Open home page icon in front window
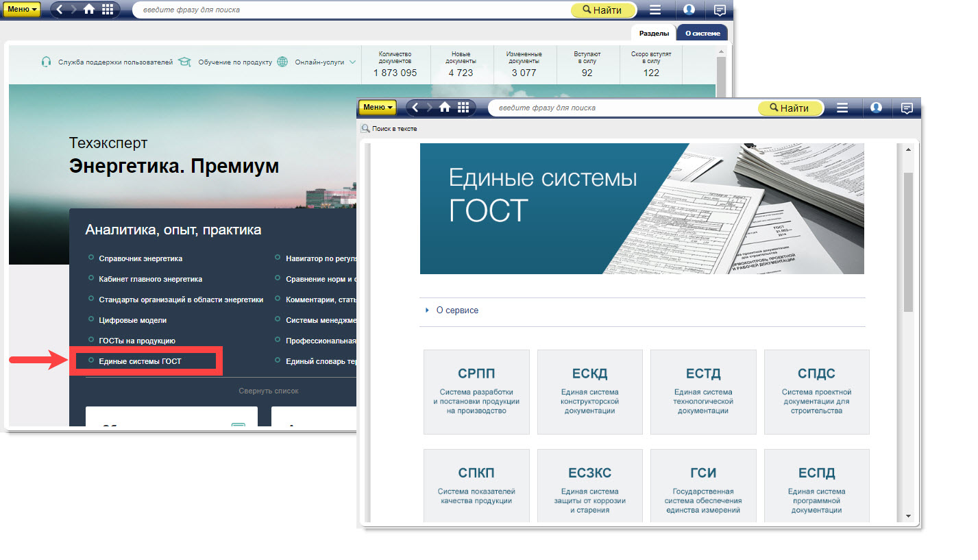Screen dimensions: 978x560 point(445,108)
